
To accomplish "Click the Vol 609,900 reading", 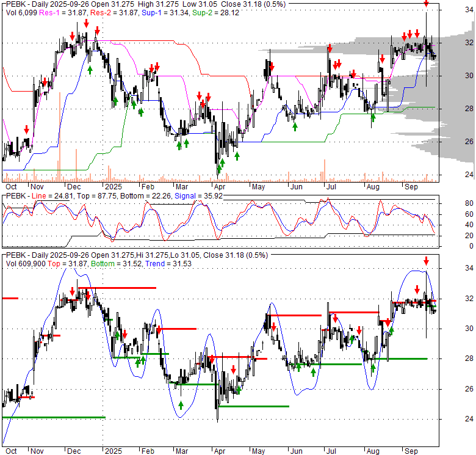I will 26,264.
